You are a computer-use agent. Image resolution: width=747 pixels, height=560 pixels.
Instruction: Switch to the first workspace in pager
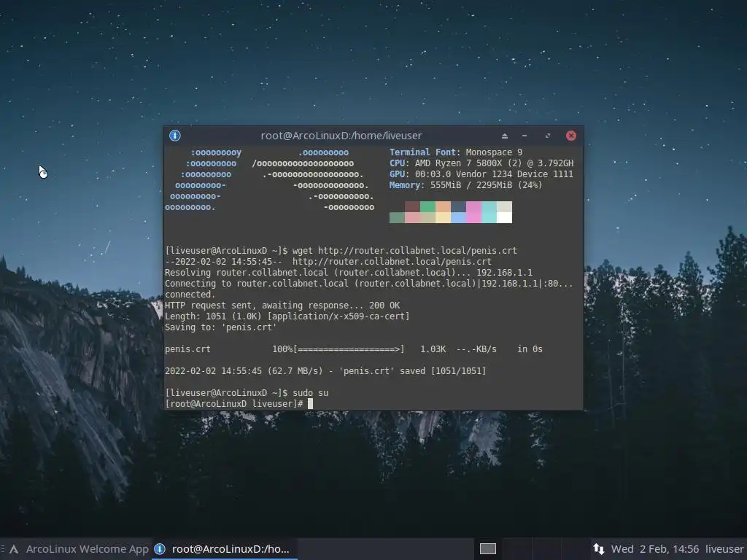pyautogui.click(x=488, y=549)
